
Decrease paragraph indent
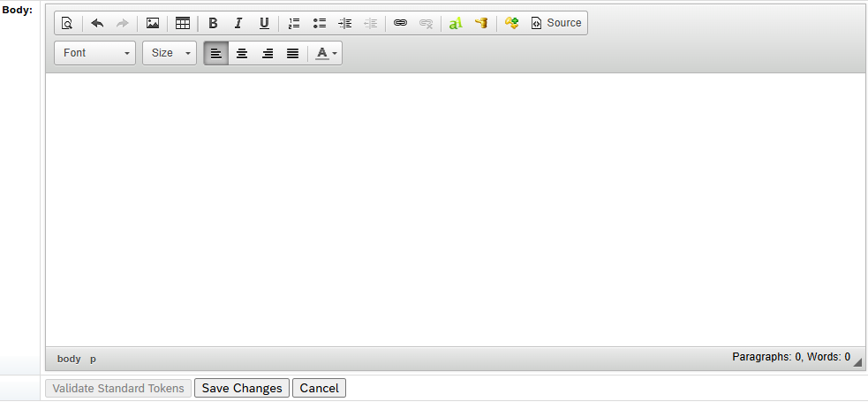coord(370,23)
